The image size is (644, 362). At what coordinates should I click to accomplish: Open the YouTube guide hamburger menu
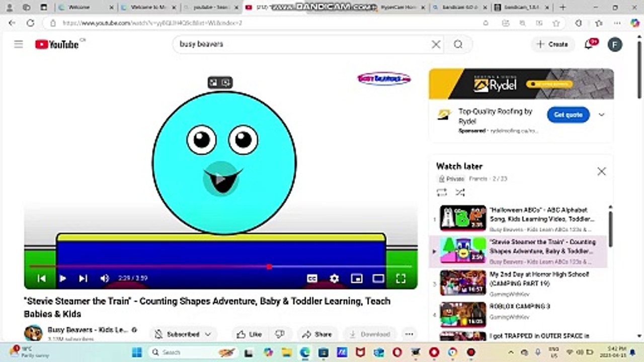[19, 44]
